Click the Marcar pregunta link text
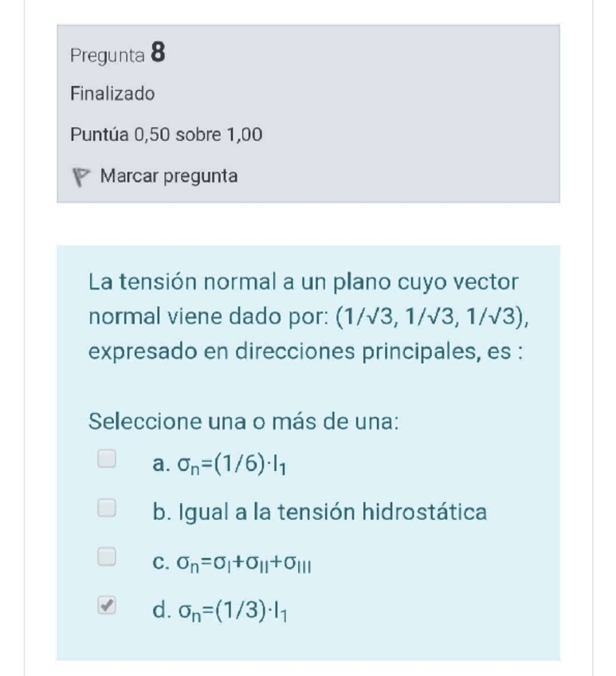The width and height of the screenshot is (616, 676). point(169,176)
